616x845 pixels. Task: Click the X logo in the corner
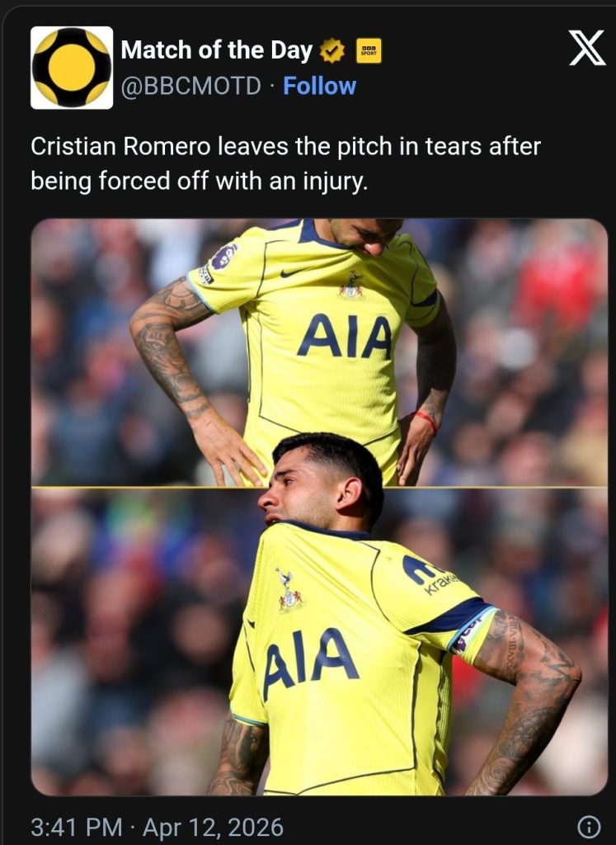point(587,47)
